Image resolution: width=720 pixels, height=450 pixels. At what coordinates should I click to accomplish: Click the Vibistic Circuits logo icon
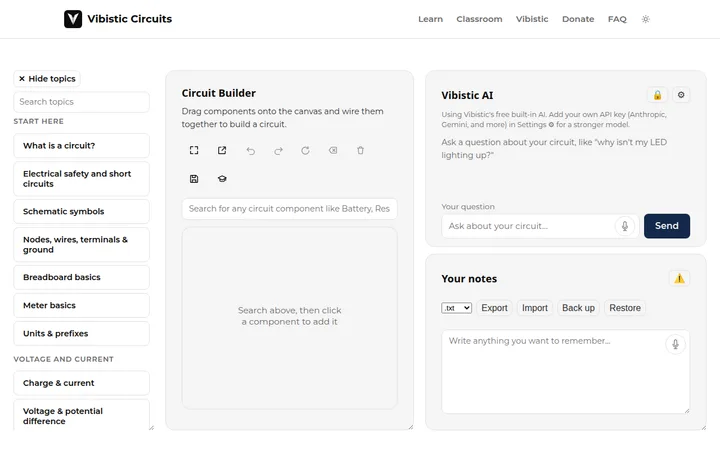73,19
